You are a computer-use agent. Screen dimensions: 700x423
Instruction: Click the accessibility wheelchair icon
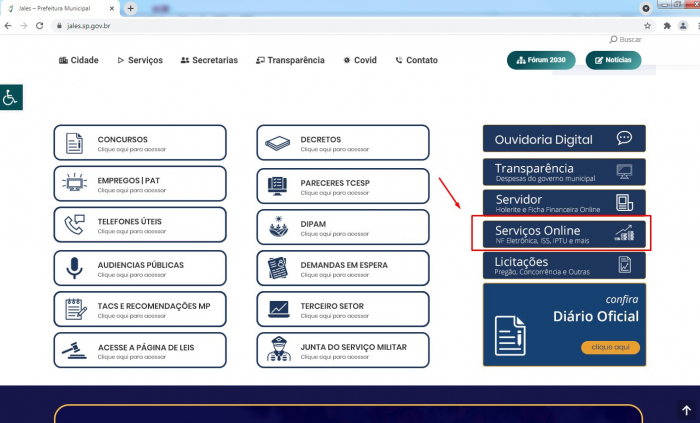tap(11, 97)
